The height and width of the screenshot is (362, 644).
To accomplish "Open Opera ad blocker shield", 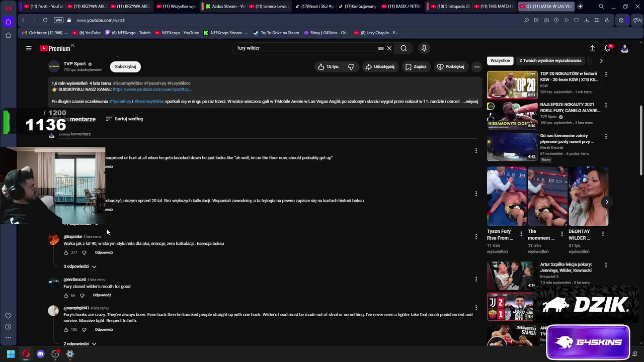I will coord(556,20).
